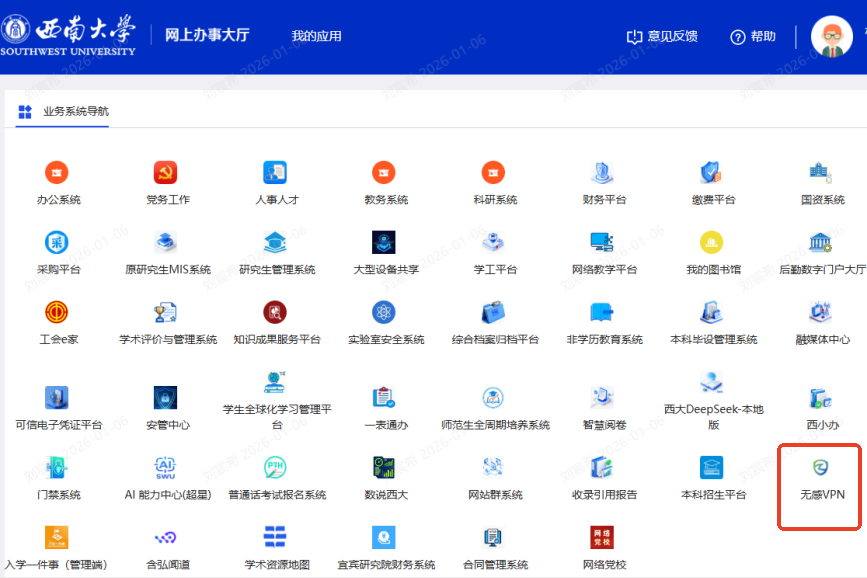This screenshot has height=578, width=867.
Task: Click the 意见反馈 feedback link
Action: point(661,36)
